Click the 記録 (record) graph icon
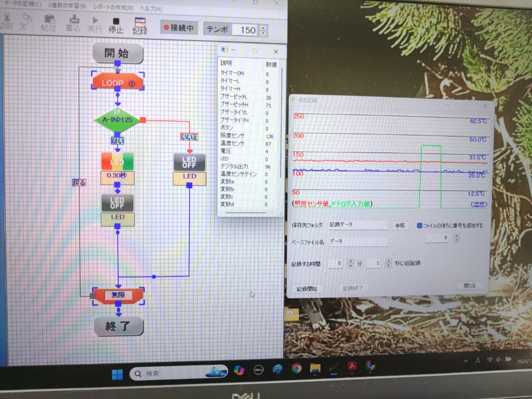 coord(140,25)
